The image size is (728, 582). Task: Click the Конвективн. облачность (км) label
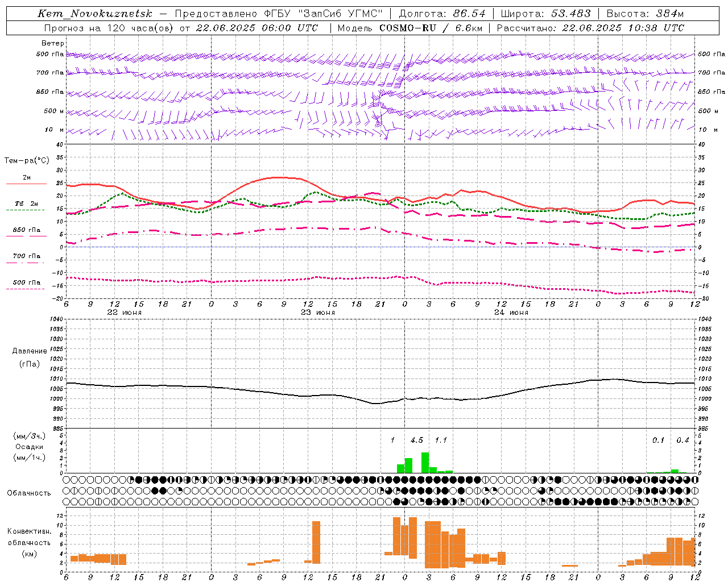point(29,542)
